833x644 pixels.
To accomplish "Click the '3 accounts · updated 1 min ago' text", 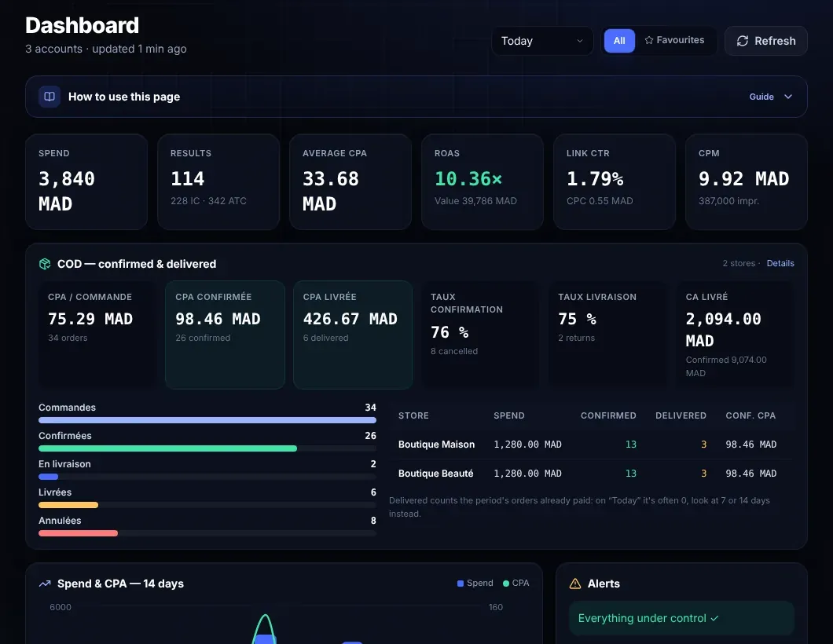I will tap(106, 49).
